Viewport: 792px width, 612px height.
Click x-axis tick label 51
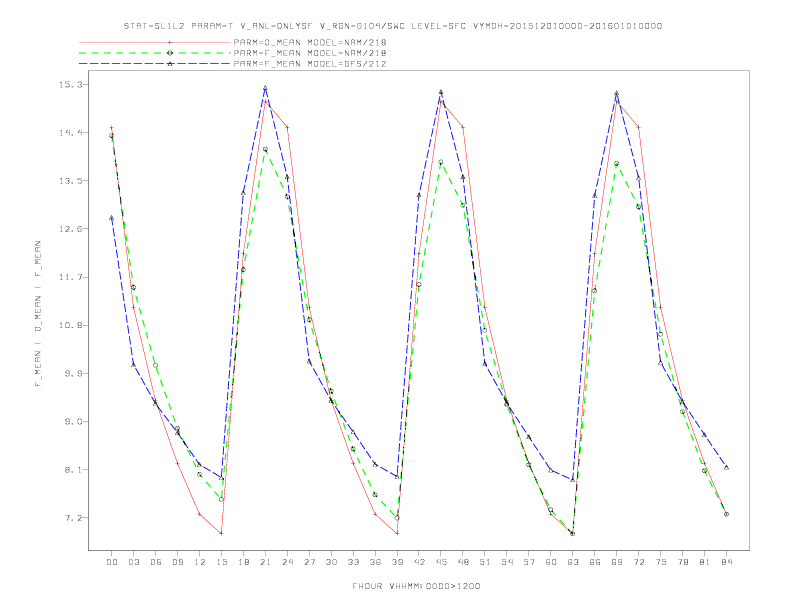(x=485, y=562)
